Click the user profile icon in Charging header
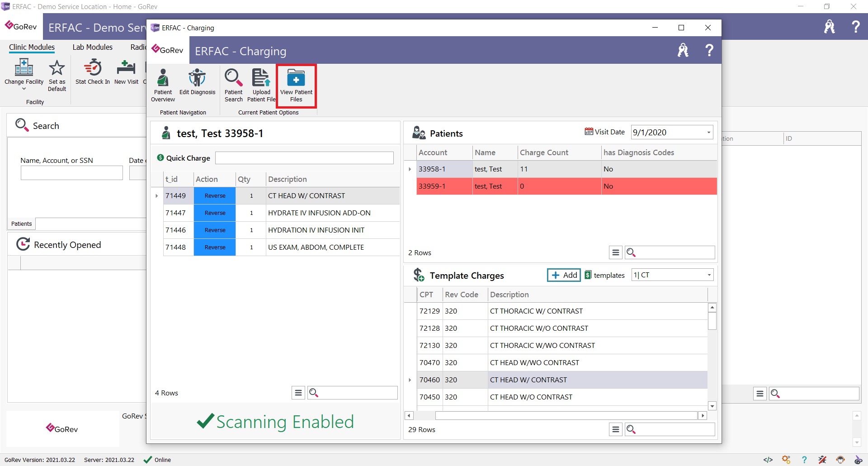The height and width of the screenshot is (466, 868). (683, 50)
